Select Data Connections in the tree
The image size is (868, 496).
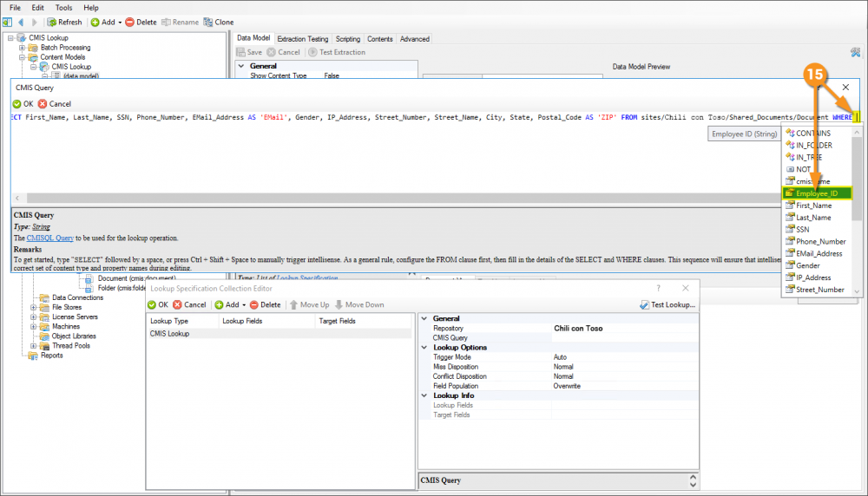click(x=77, y=297)
